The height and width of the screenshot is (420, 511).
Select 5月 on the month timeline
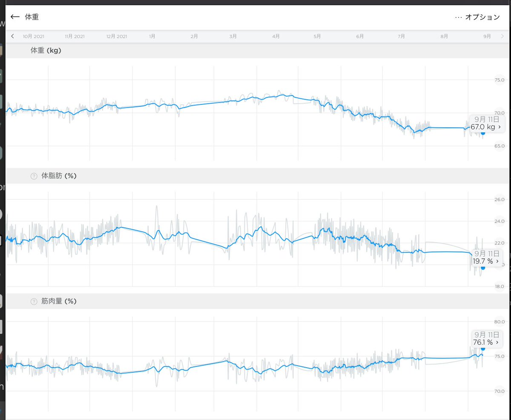point(317,37)
